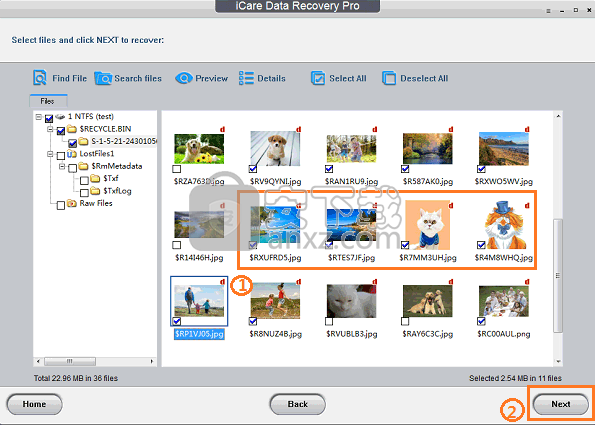Click the Back button
The width and height of the screenshot is (595, 425).
298,404
